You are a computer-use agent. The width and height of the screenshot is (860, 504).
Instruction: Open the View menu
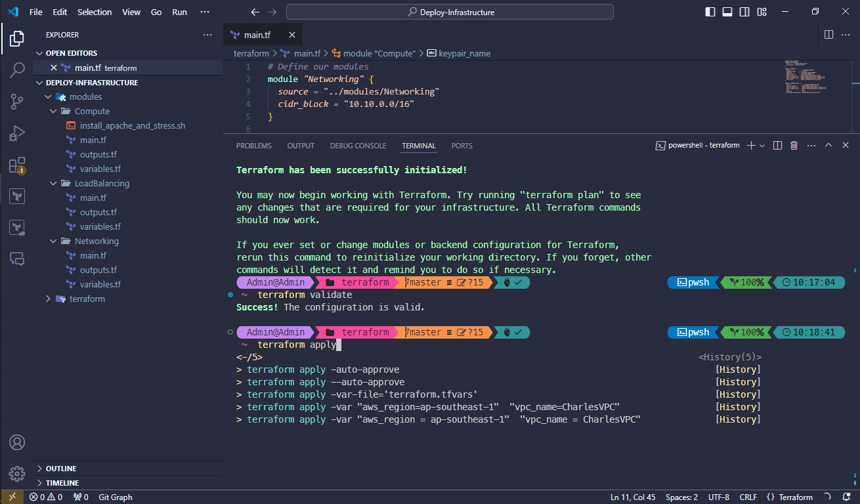[131, 12]
